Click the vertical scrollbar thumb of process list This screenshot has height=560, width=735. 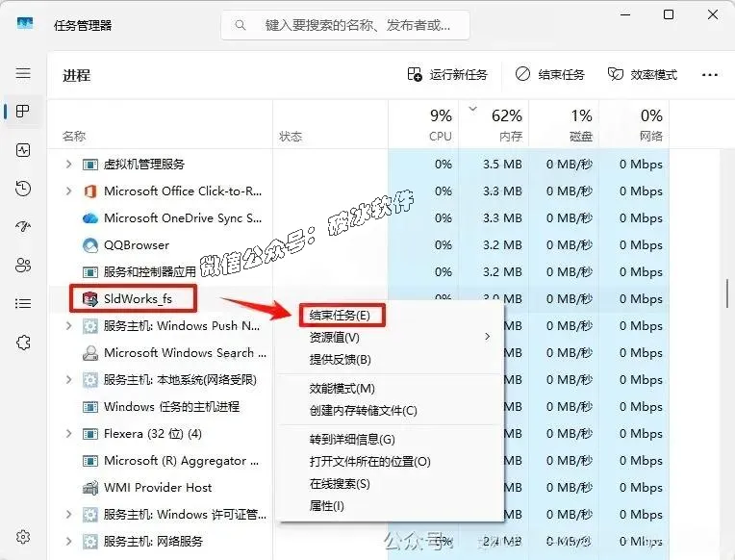click(727, 293)
